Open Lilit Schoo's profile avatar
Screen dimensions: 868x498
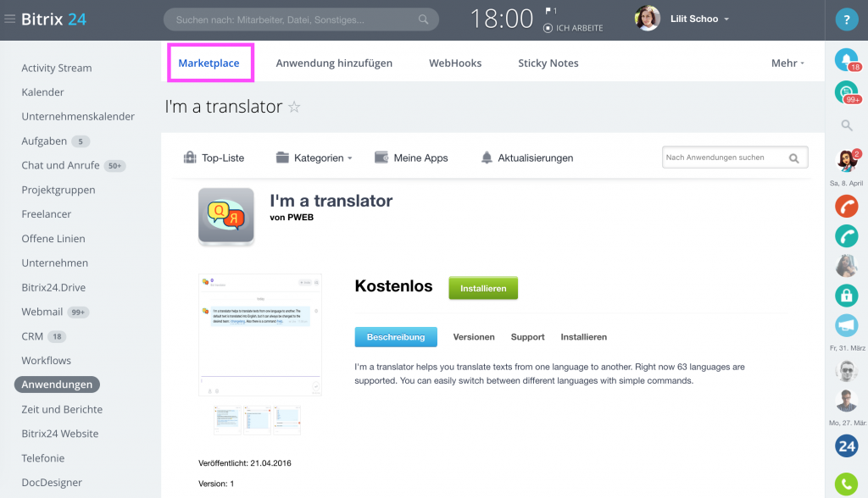point(647,19)
